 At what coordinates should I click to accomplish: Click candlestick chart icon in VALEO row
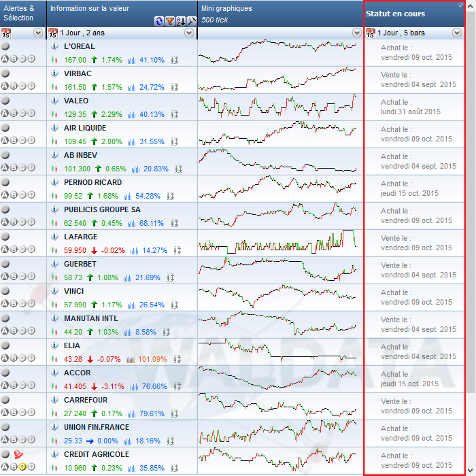(x=54, y=114)
